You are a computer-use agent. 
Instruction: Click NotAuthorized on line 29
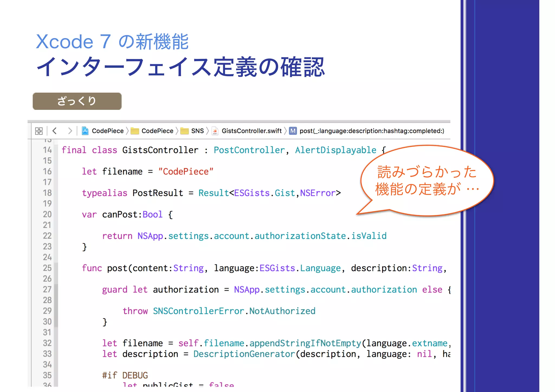282,311
